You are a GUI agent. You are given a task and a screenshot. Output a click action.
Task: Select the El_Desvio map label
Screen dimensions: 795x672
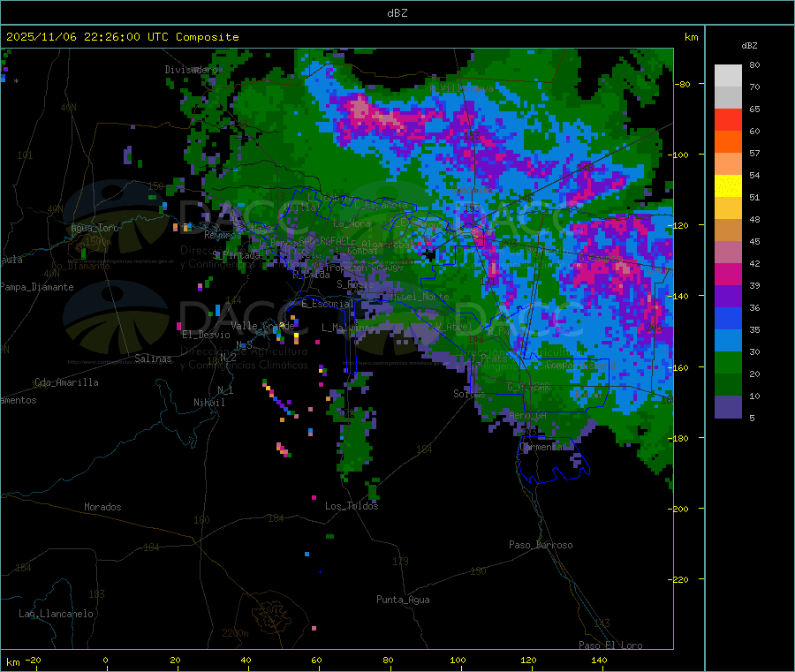tap(206, 335)
